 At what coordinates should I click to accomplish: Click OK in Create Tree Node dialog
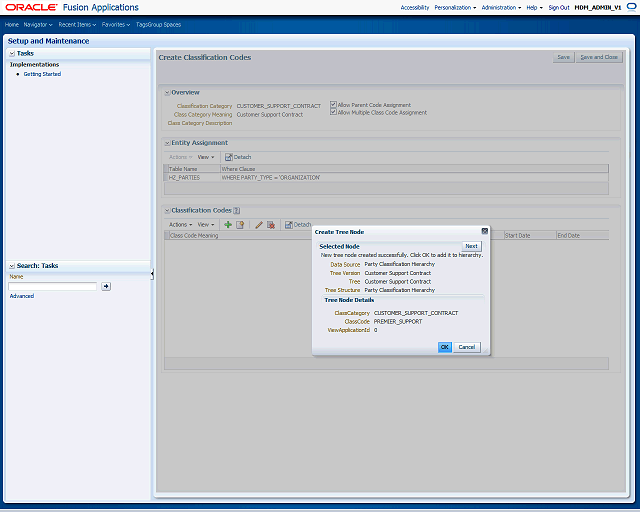(x=444, y=347)
